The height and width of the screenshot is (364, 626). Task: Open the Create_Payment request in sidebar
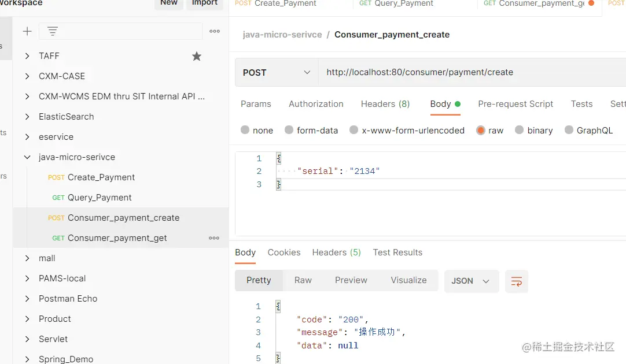tap(101, 177)
